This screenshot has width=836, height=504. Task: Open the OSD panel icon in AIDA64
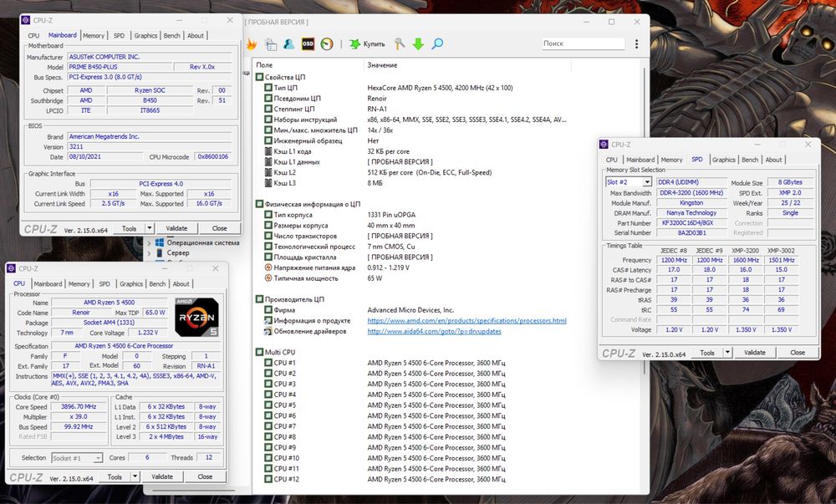(308, 44)
